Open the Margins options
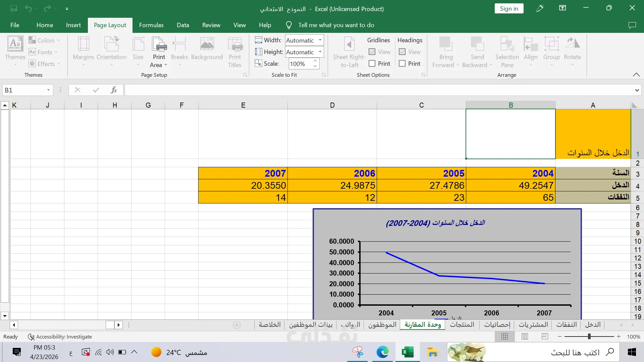 click(x=84, y=51)
